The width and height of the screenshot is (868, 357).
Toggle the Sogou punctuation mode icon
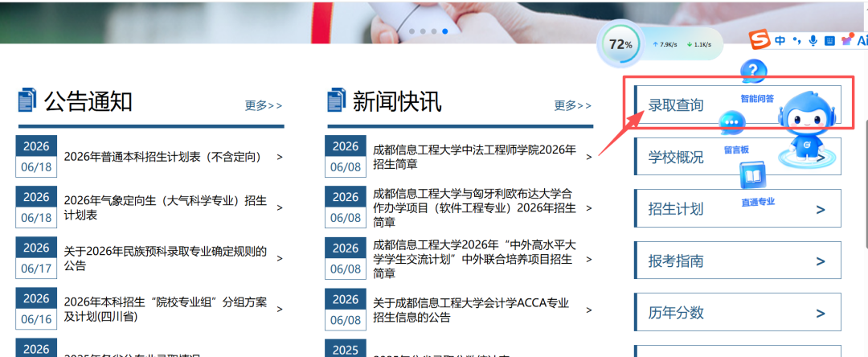point(796,40)
